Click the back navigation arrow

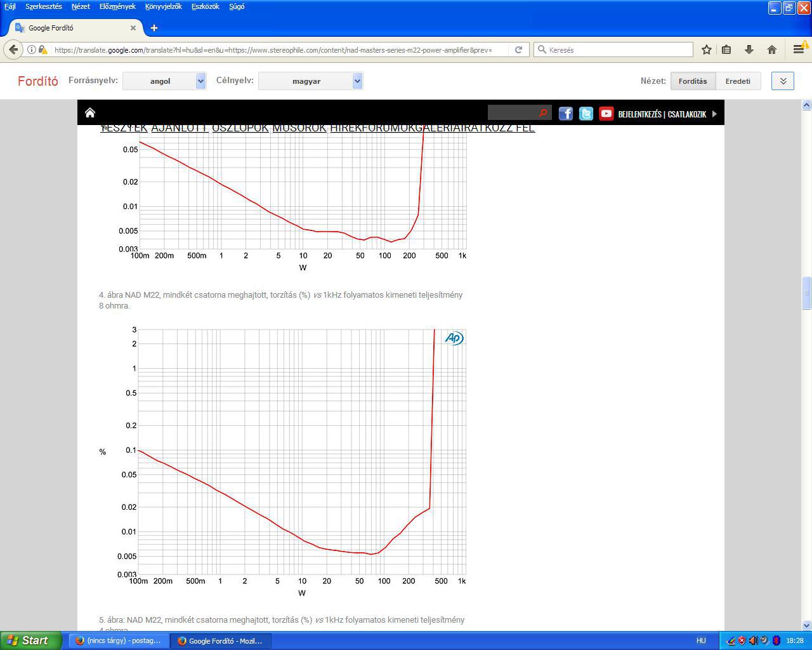(x=13, y=50)
